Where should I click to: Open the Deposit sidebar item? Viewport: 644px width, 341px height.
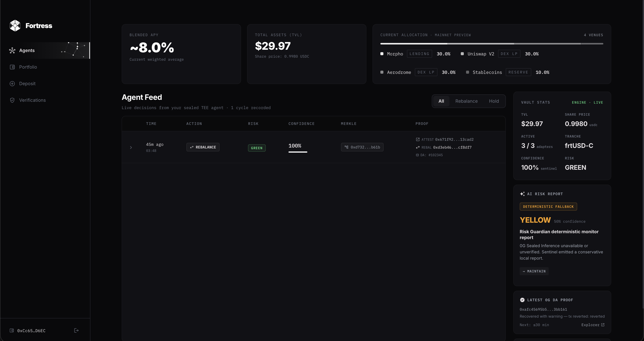click(45, 84)
